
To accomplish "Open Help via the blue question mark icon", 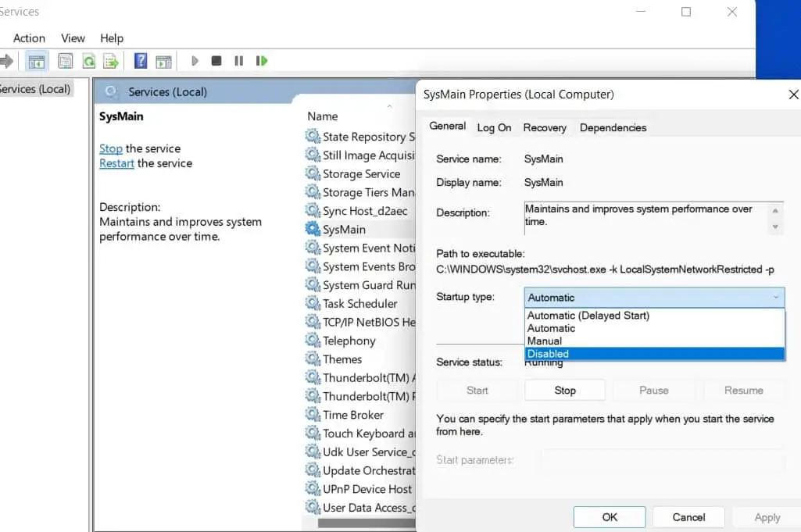I will point(141,61).
